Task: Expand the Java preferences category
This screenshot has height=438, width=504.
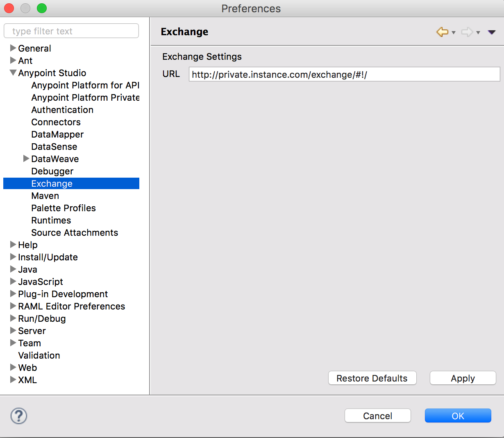Action: click(12, 269)
